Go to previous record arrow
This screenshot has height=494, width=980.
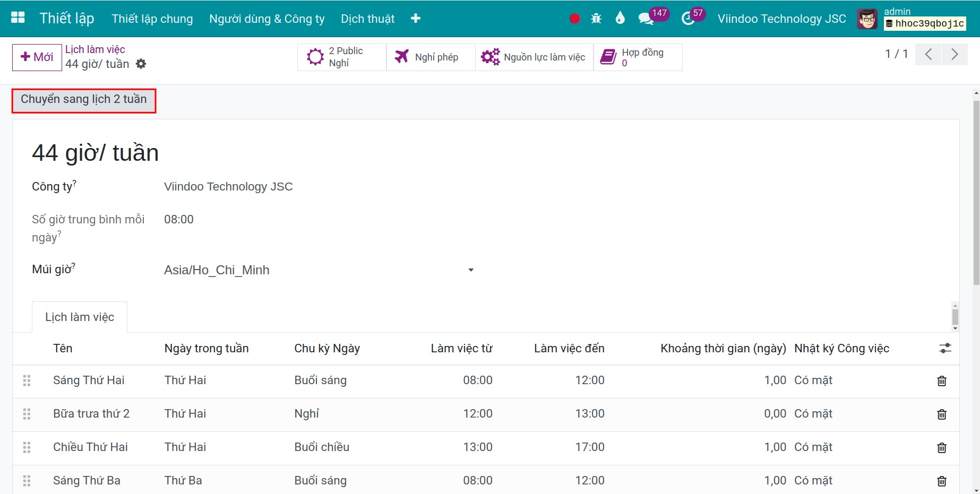tap(929, 54)
